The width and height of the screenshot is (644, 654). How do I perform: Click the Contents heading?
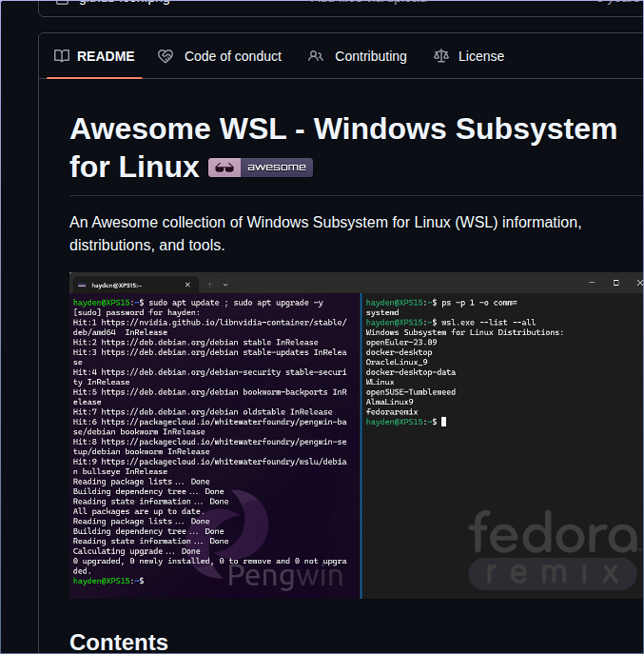pyautogui.click(x=119, y=642)
